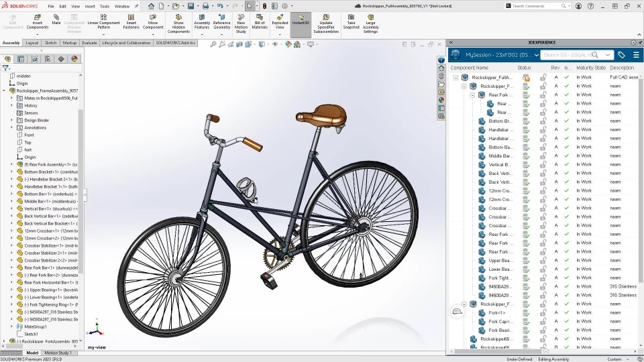
Task: Switch to the Evaluate tab
Action: click(89, 43)
